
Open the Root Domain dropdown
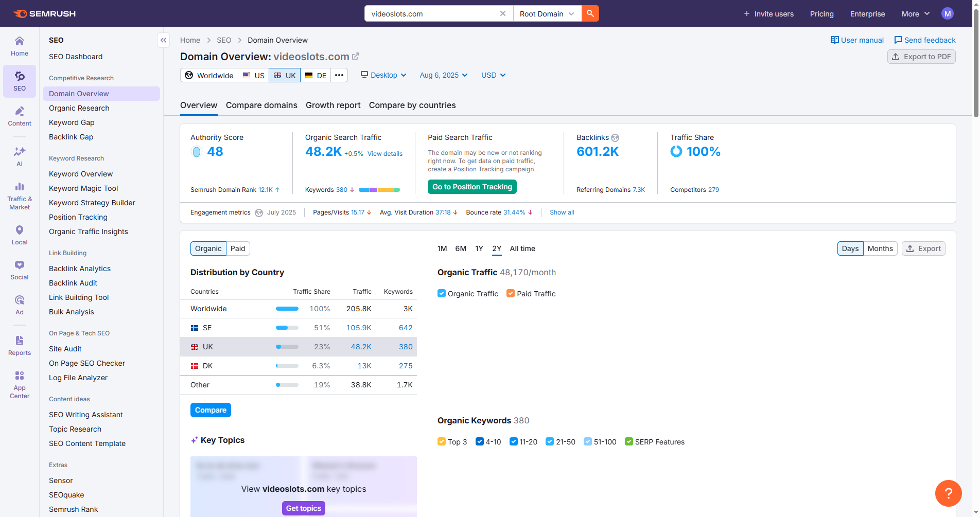(x=547, y=14)
